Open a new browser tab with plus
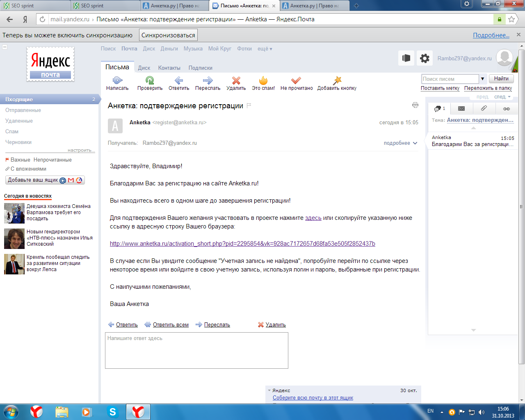 tap(356, 6)
